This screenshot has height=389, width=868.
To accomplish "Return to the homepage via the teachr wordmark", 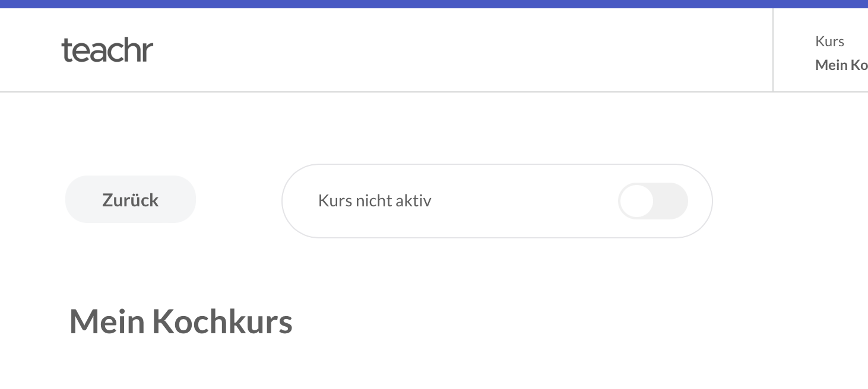I will 107,50.
